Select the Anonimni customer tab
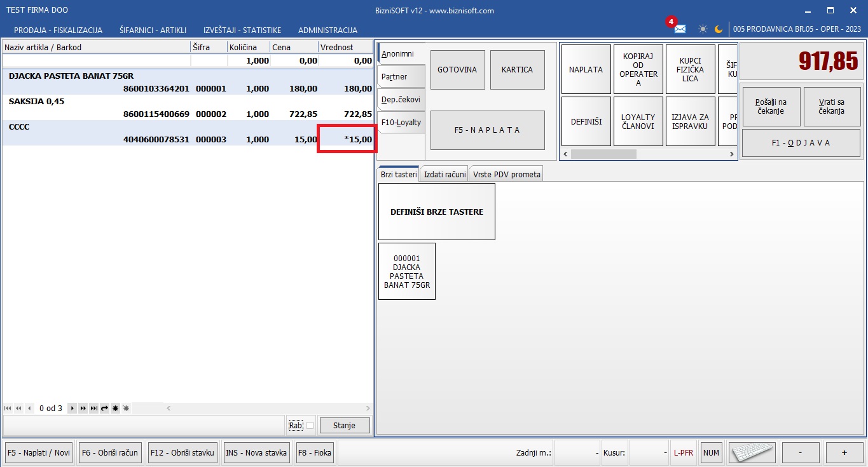The image size is (868, 467). pos(401,54)
